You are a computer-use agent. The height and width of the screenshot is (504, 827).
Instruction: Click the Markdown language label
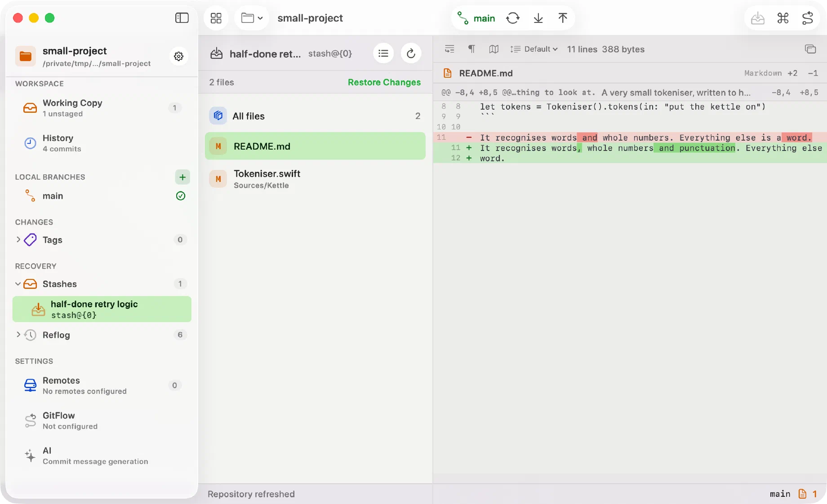(x=763, y=73)
